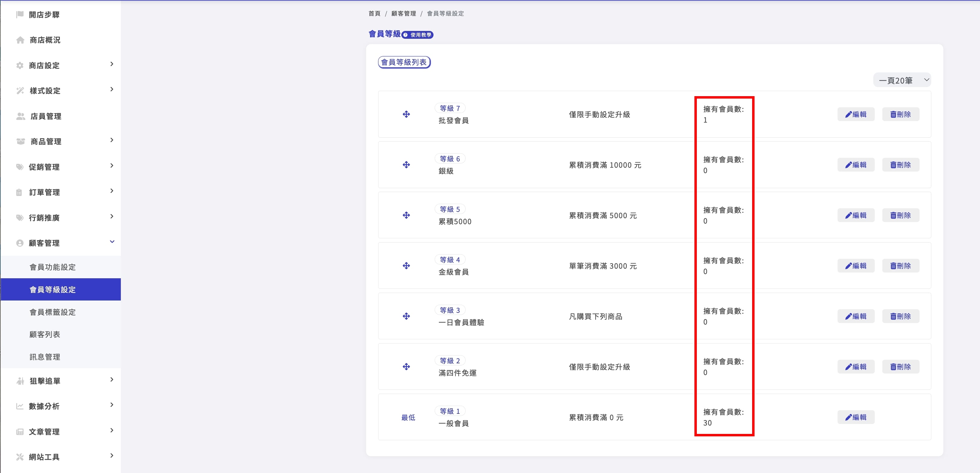Edit the 批發會員 level 7 row
The height and width of the screenshot is (473, 980).
coord(856,114)
